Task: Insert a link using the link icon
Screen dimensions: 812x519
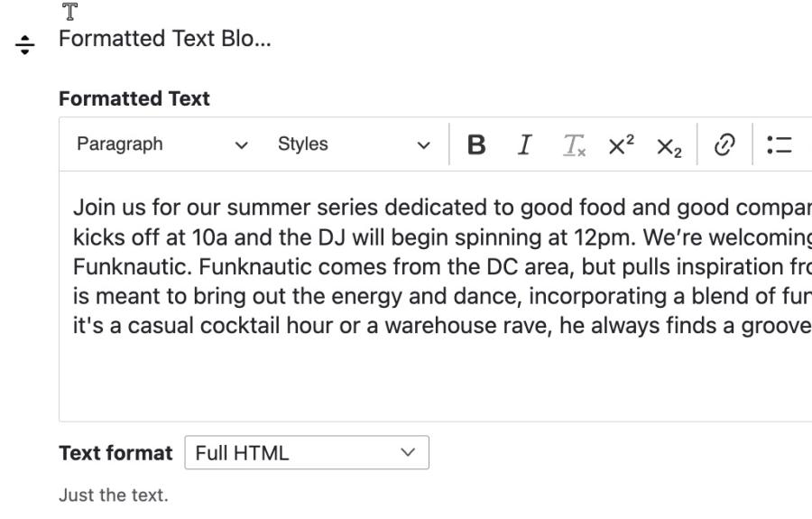Action: [x=724, y=144]
